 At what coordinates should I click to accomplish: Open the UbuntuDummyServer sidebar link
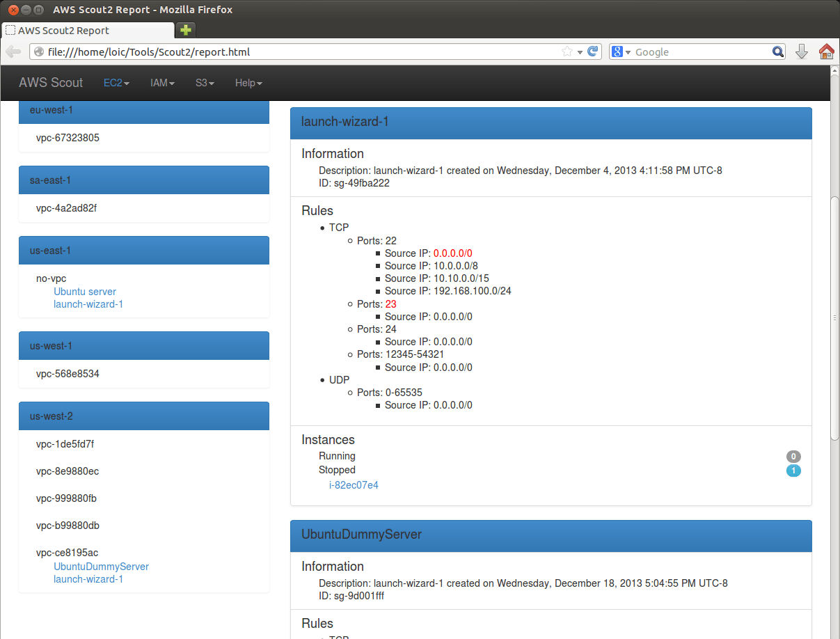101,567
